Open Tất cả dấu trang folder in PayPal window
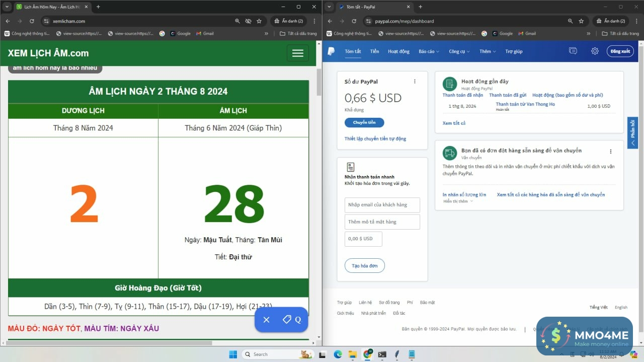Screen dimensions: 644x362 point(620,33)
